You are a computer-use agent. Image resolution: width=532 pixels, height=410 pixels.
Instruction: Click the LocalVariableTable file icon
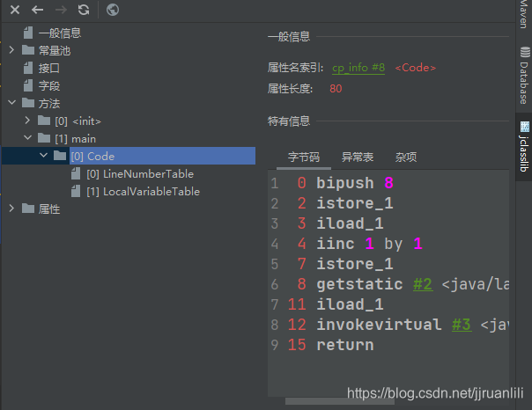click(76, 192)
